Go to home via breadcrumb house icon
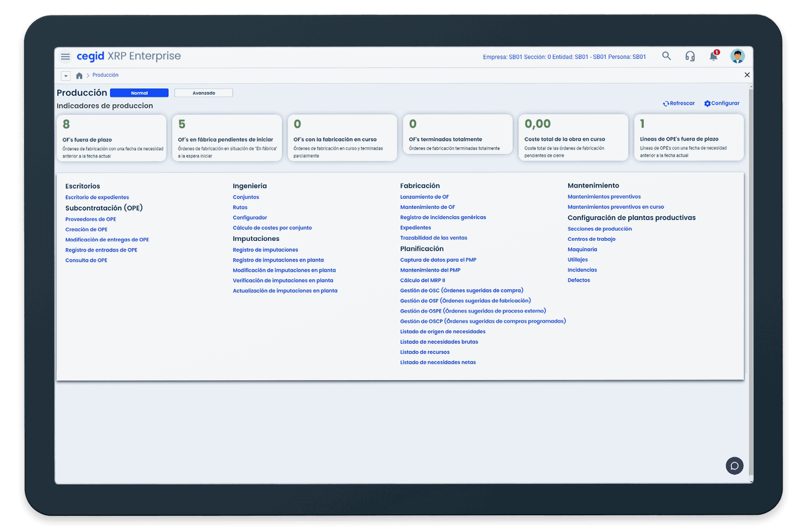The image size is (807, 532). click(79, 76)
